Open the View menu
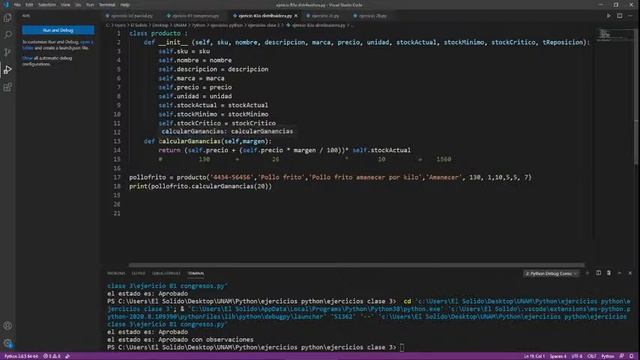Image resolution: width=640 pixels, height=360 pixels. [65, 5]
